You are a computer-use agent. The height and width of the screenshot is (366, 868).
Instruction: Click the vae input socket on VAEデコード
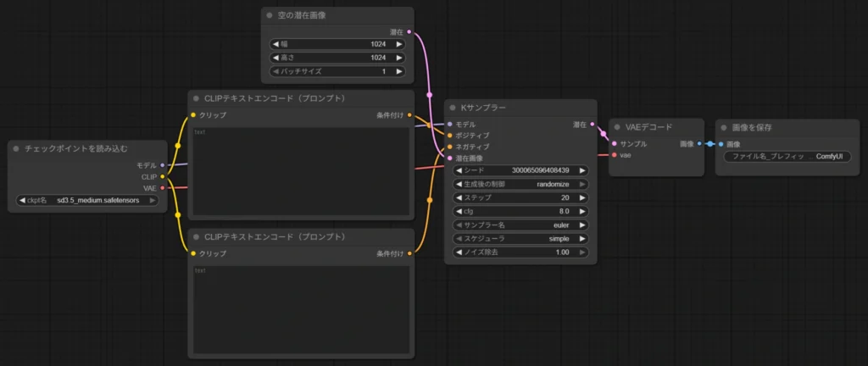[615, 155]
